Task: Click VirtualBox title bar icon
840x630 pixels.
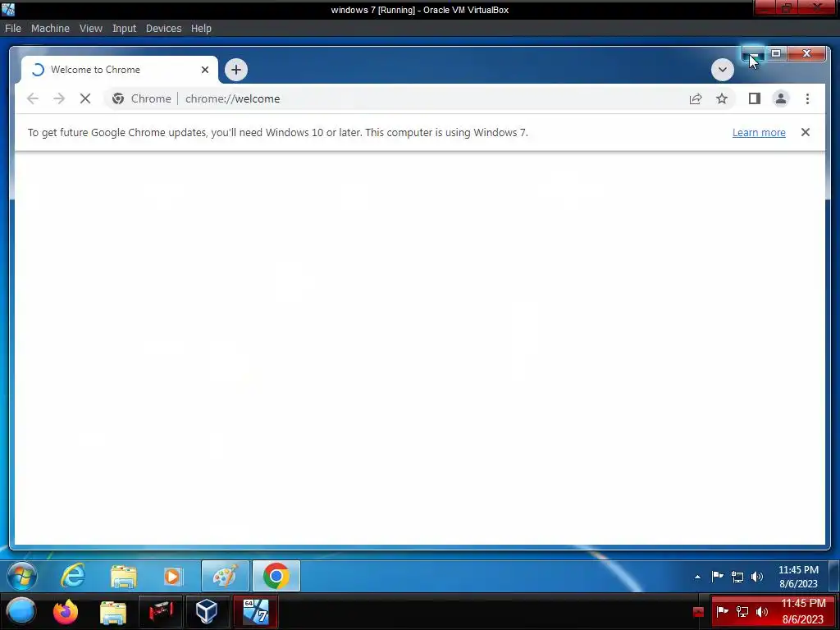Action: coord(8,9)
